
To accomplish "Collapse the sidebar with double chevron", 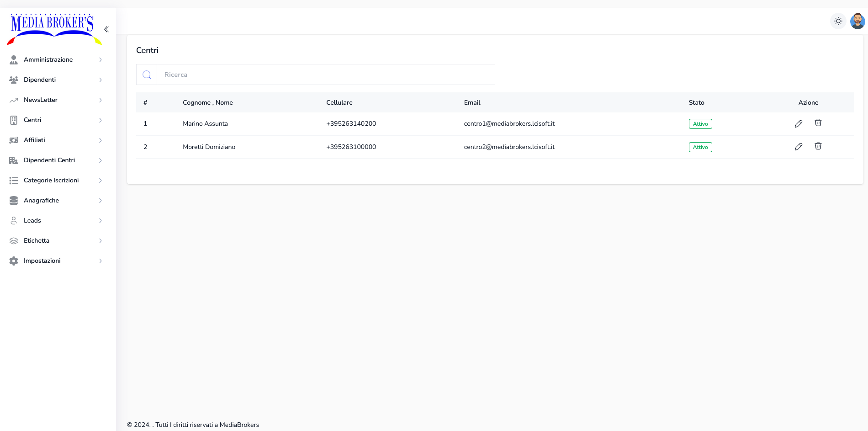I will point(106,29).
